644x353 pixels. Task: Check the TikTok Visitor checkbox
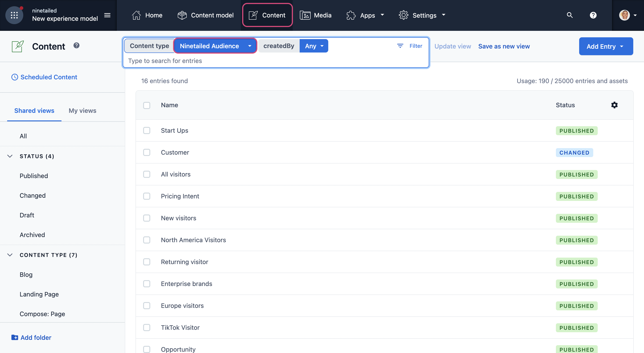tap(147, 327)
